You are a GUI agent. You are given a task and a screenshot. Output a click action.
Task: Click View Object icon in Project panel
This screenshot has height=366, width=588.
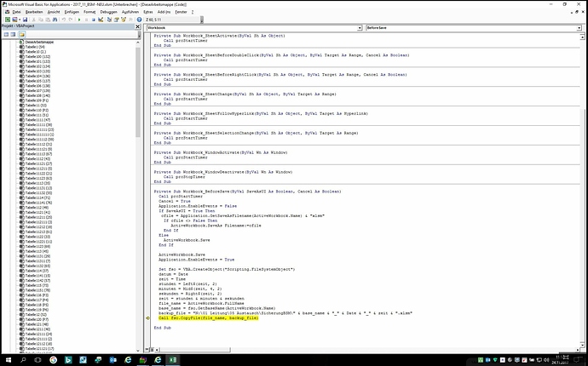coord(13,34)
